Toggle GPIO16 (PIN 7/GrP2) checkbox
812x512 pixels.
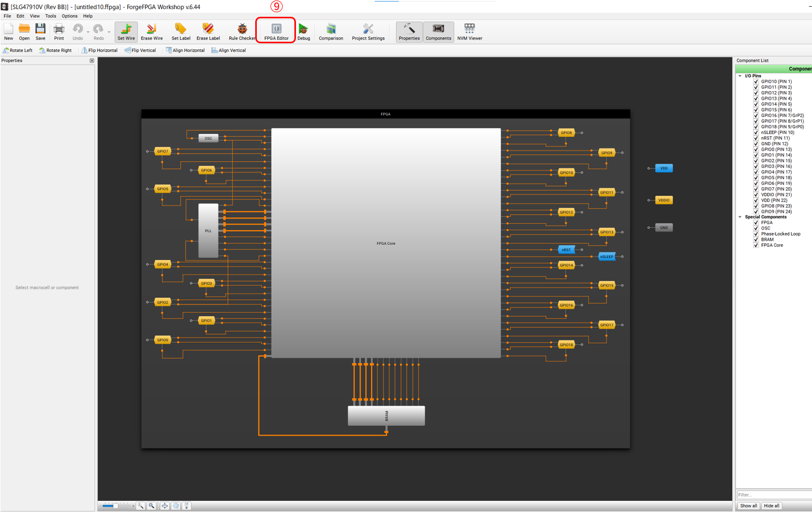click(x=756, y=116)
